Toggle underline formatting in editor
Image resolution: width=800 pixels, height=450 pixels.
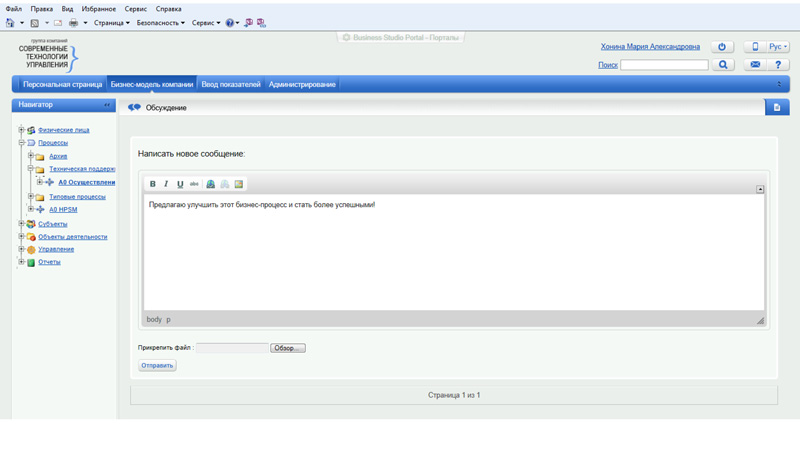click(180, 184)
